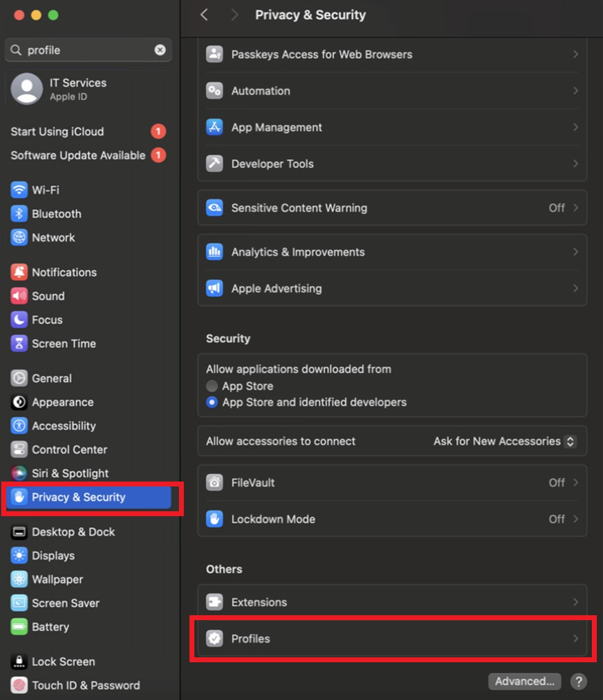The image size is (603, 700).
Task: Open the Ask for New Accessories dropdown
Action: pyautogui.click(x=505, y=441)
